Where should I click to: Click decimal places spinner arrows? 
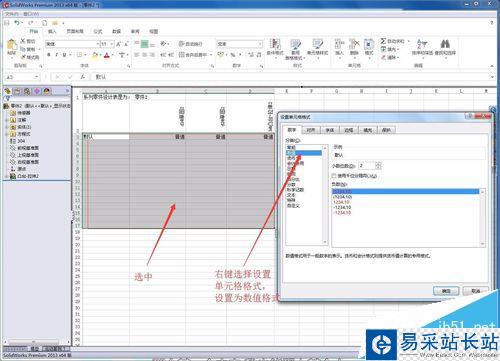click(x=378, y=165)
